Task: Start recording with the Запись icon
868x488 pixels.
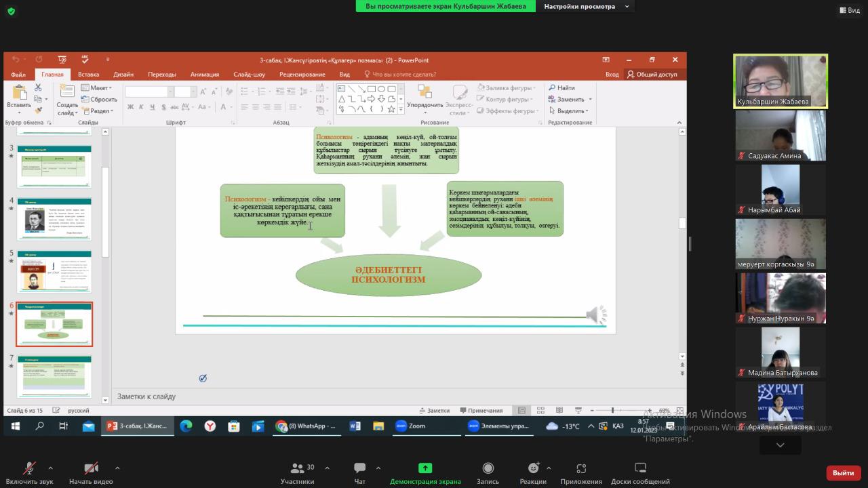Action: pos(488,468)
